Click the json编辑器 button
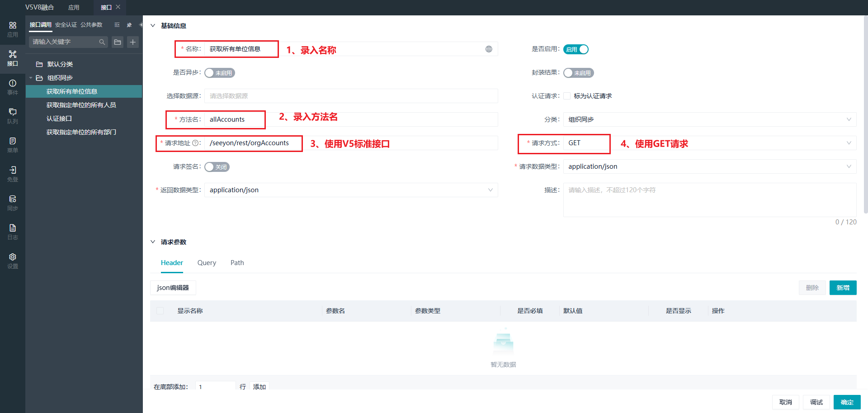This screenshot has width=868, height=413. click(173, 288)
